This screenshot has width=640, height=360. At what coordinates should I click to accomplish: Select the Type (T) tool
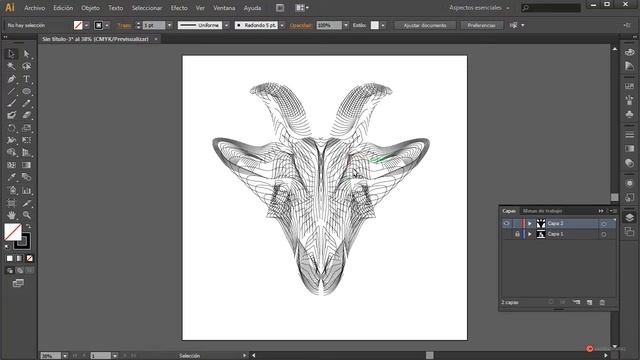pos(27,79)
